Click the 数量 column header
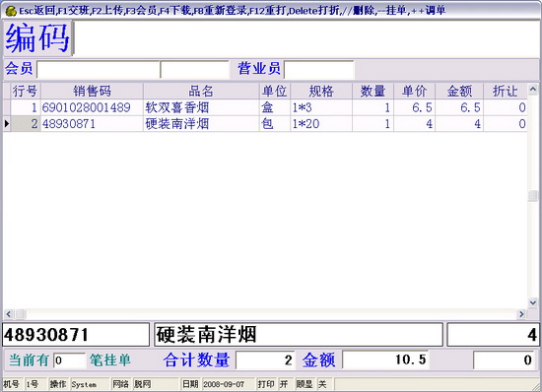 373,91
